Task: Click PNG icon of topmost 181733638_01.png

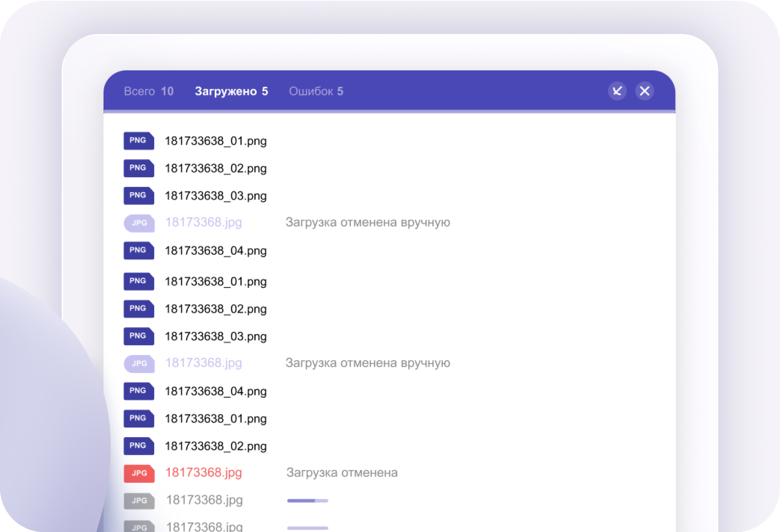Action: (139, 141)
